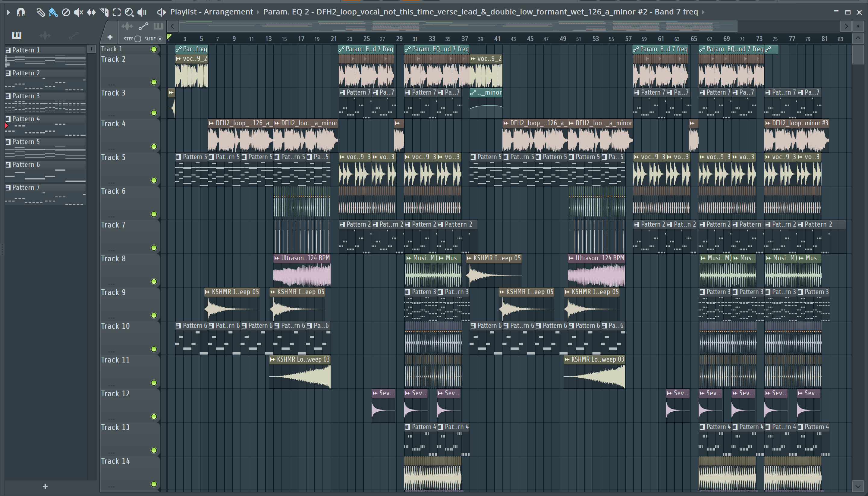Mute Track 10 with green light
Image resolution: width=868 pixels, height=496 pixels.
click(x=154, y=349)
